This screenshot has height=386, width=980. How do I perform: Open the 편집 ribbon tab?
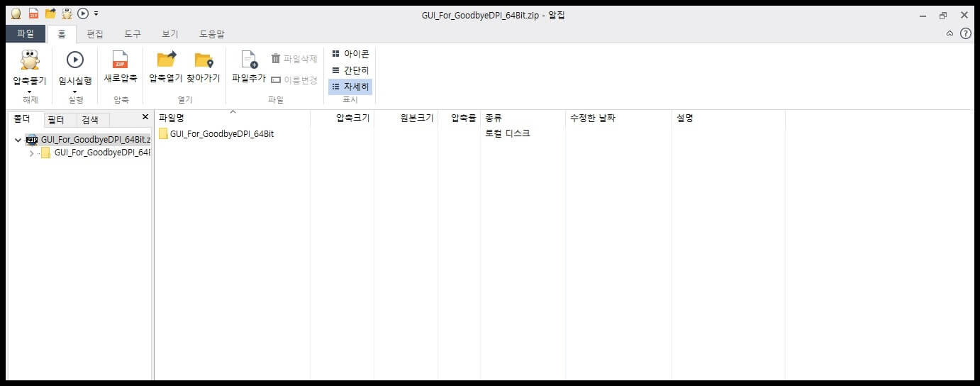[x=95, y=33]
